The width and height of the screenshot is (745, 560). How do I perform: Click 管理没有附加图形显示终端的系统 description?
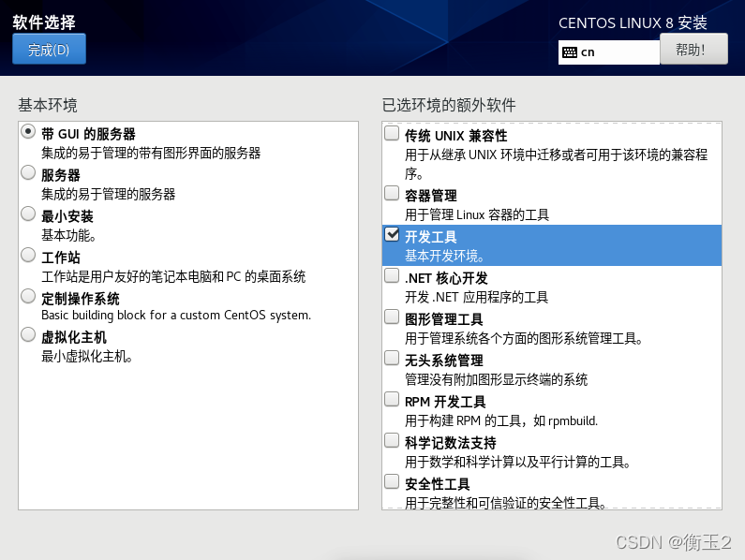(497, 379)
